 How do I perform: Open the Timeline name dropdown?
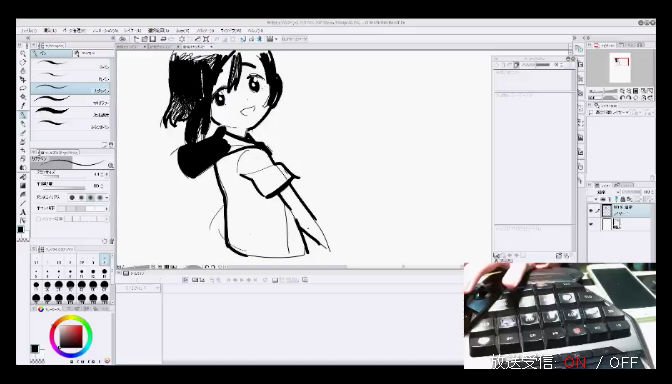click(139, 288)
